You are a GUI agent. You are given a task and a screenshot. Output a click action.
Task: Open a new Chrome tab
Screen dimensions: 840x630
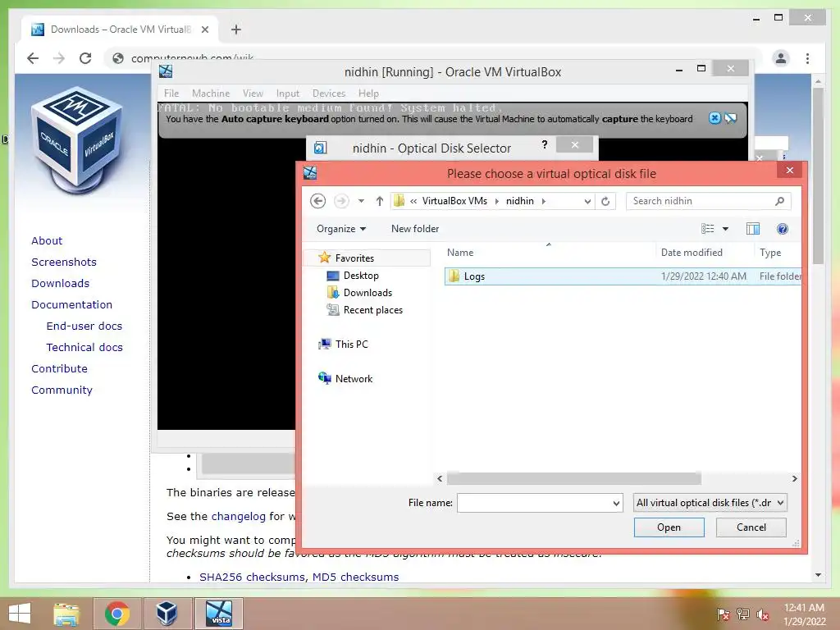235,30
